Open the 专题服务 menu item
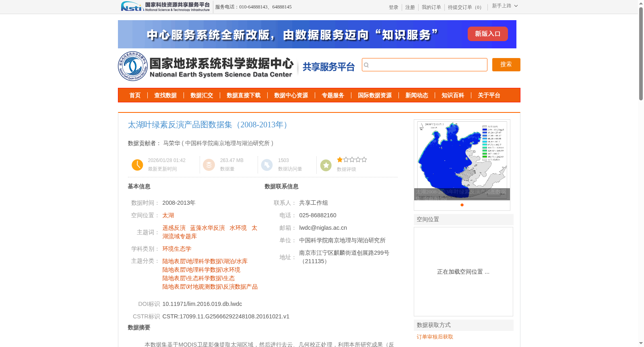This screenshot has width=644, height=347. (333, 96)
